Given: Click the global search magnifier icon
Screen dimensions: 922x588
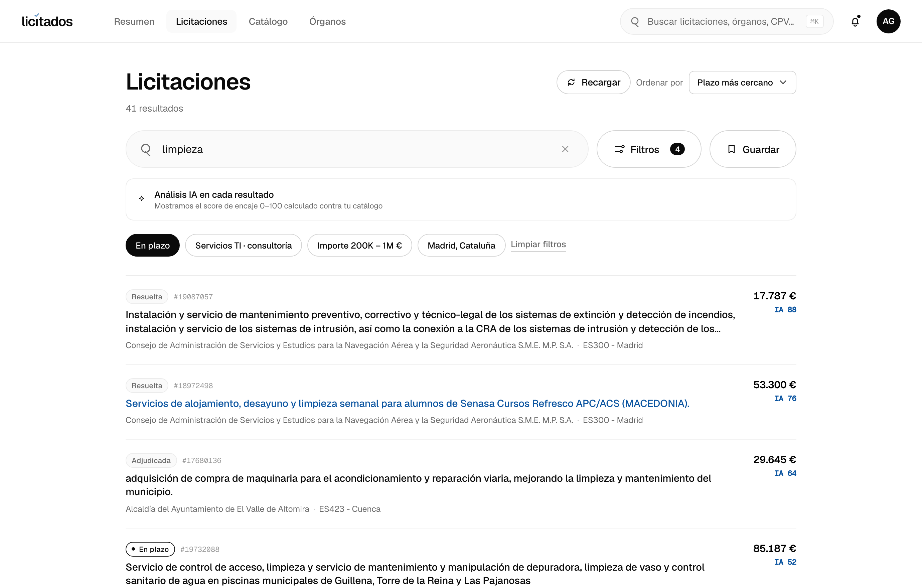Looking at the screenshot, I should coord(635,21).
